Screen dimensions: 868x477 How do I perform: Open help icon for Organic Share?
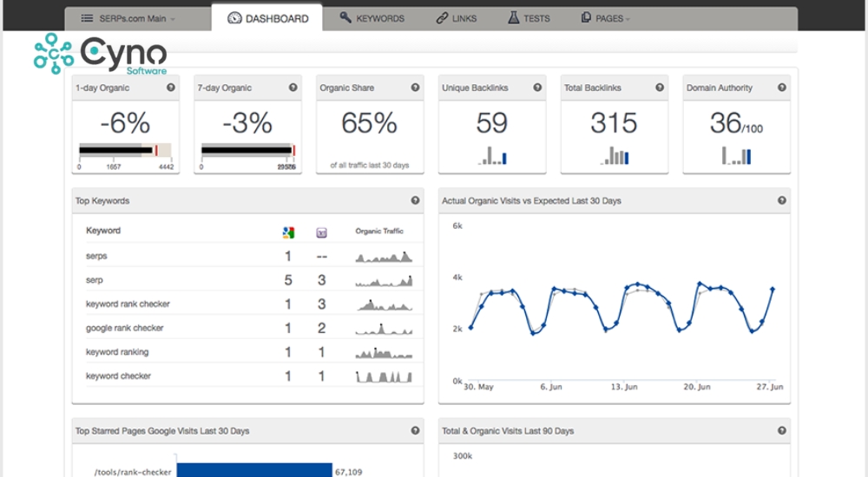click(x=415, y=88)
